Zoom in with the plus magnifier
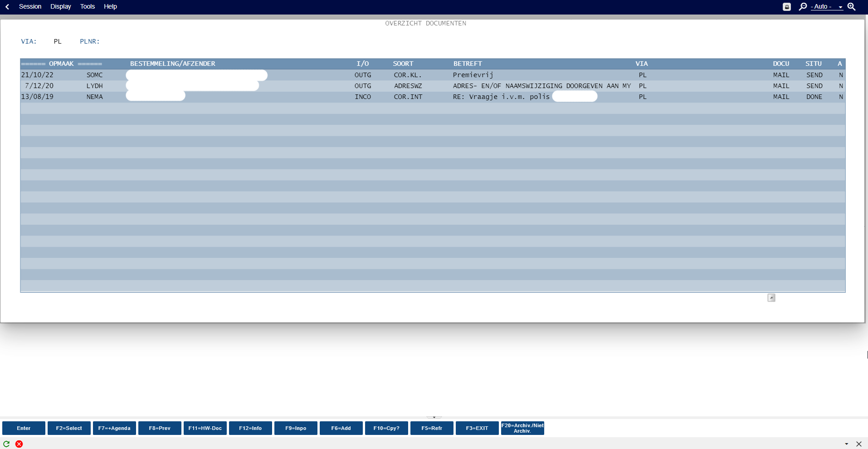868x449 pixels. pyautogui.click(x=852, y=6)
